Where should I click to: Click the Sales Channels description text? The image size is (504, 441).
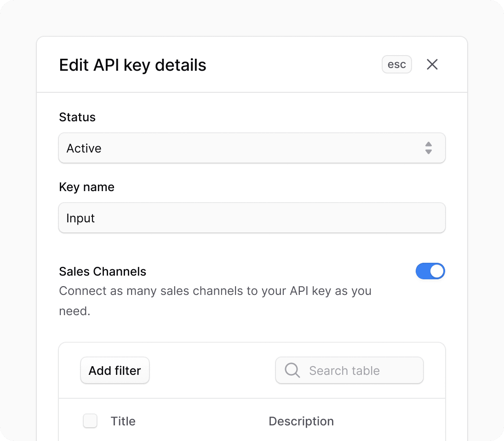click(215, 300)
